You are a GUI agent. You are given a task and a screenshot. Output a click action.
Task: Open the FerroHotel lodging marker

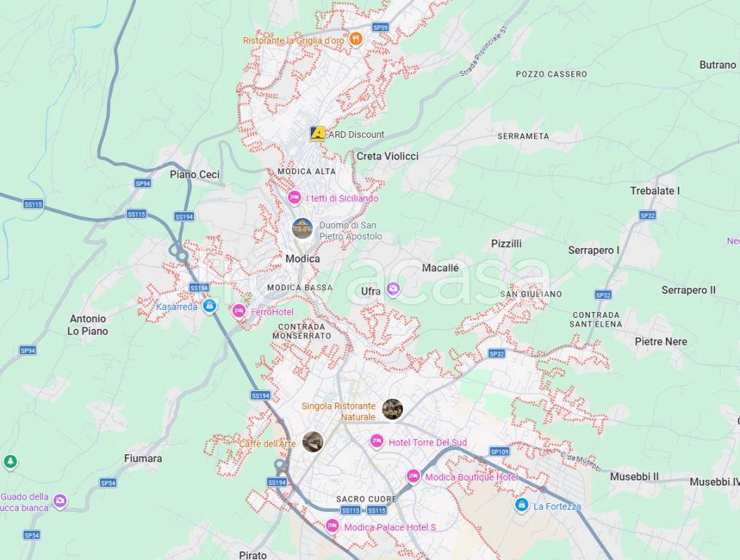pyautogui.click(x=239, y=311)
